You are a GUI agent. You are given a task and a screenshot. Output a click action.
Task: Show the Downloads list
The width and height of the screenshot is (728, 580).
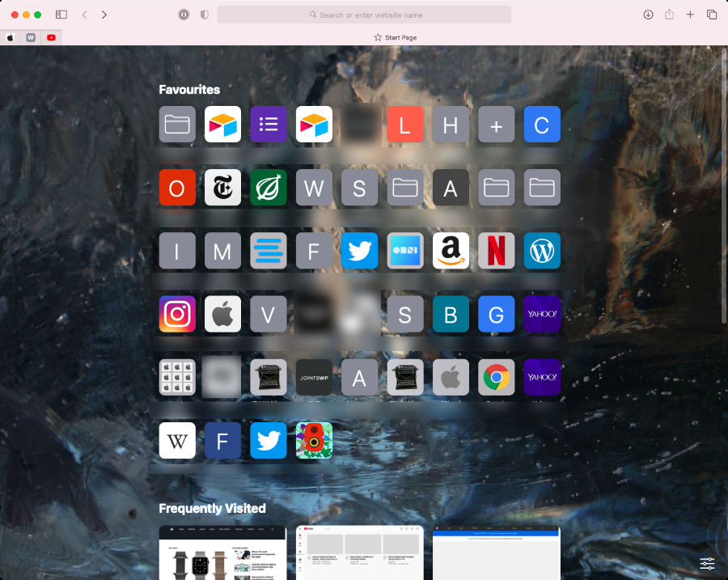[648, 15]
